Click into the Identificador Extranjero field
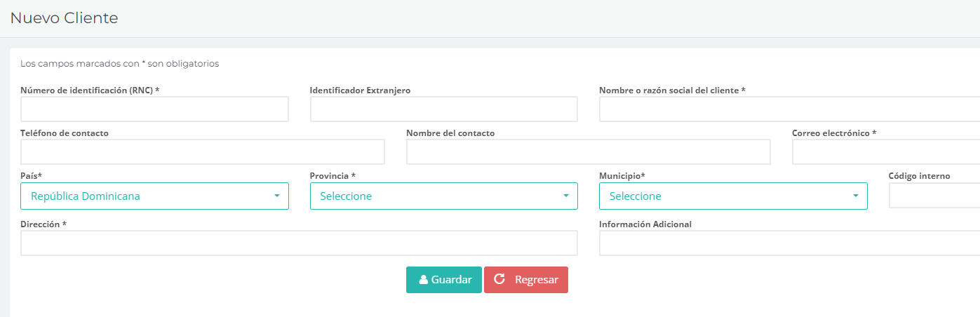Screen dimensions: 980x317 point(443,109)
